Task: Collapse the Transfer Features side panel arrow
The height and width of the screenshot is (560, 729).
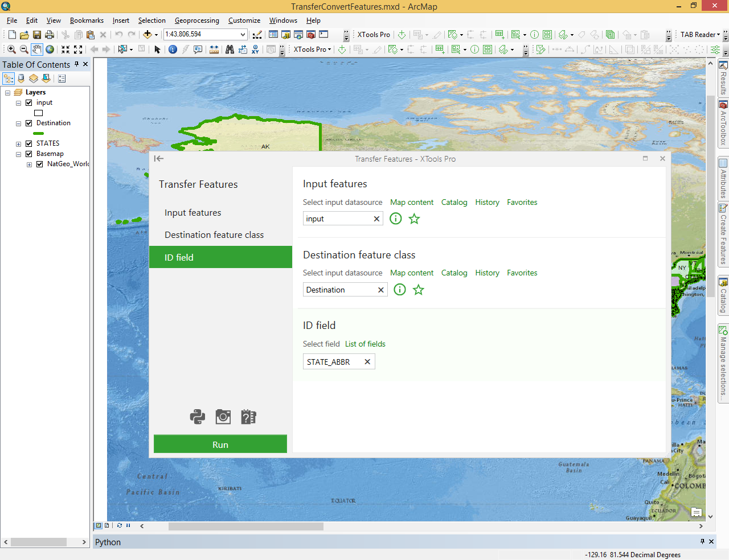Action: pos(159,159)
